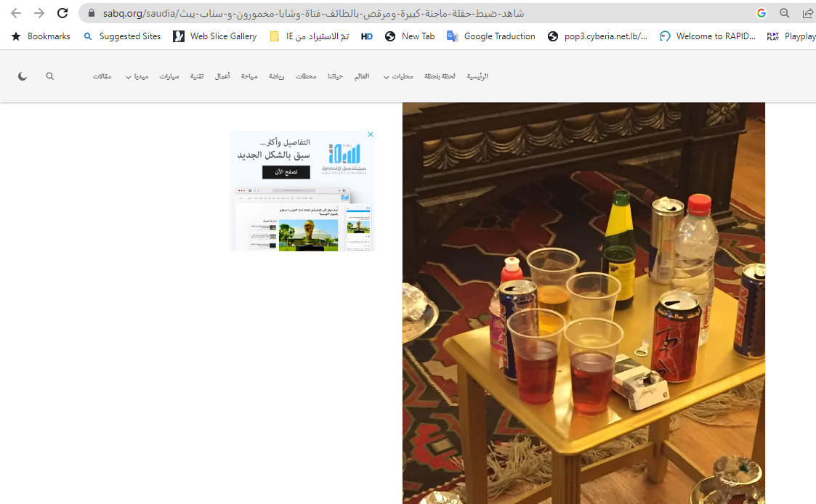Open the Web Slice Gallery bookmark
The image size is (816, 504).
215,36
